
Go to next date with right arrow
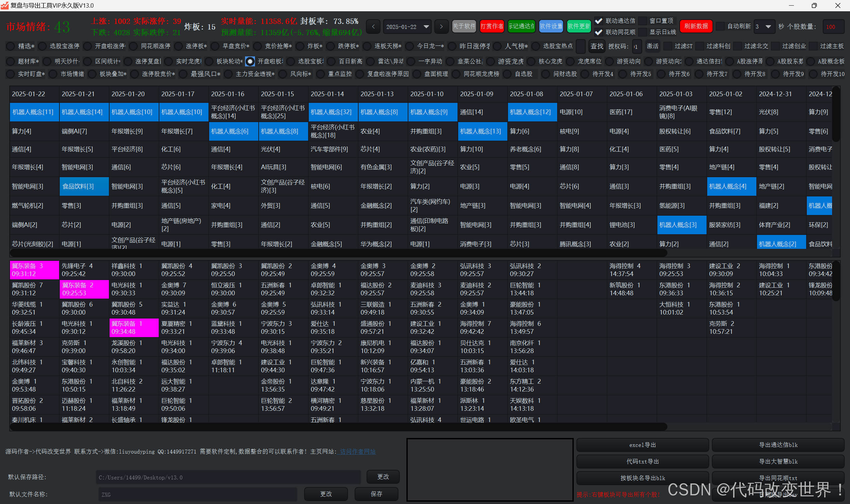click(441, 27)
